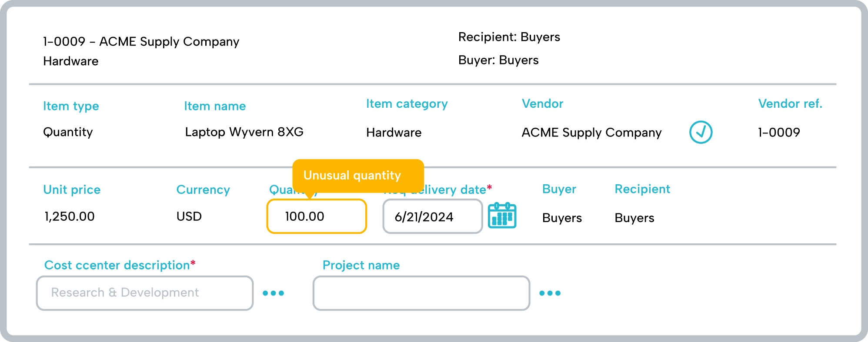Open the delivery date calendar picker

502,216
